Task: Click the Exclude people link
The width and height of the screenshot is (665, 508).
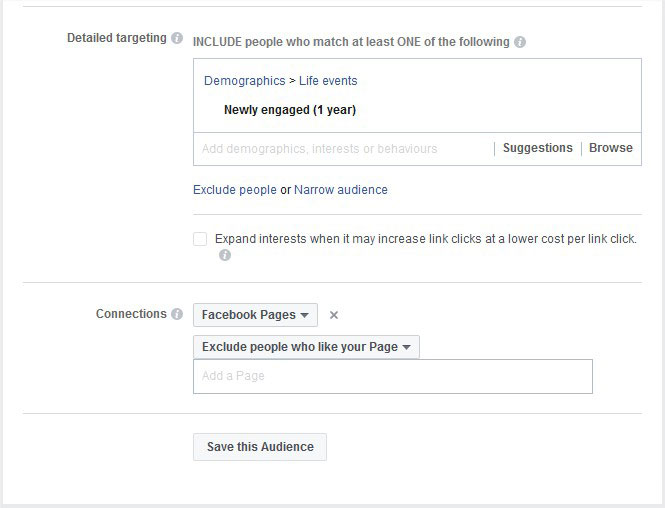Action: point(235,190)
